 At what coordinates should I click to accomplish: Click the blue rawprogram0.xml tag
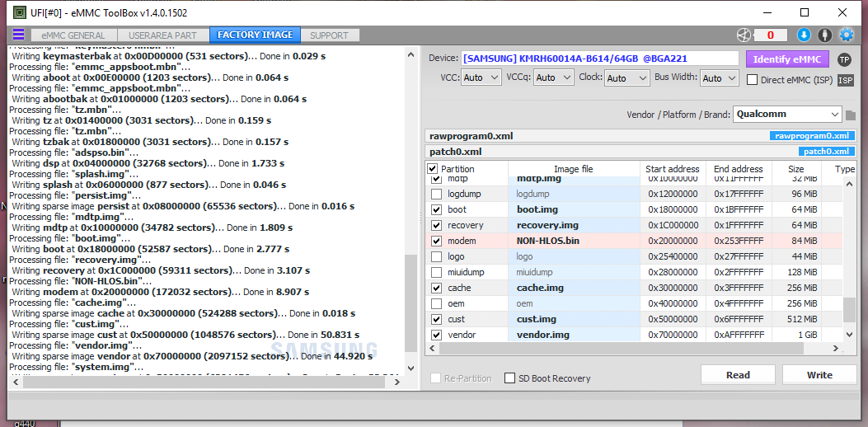tap(811, 136)
